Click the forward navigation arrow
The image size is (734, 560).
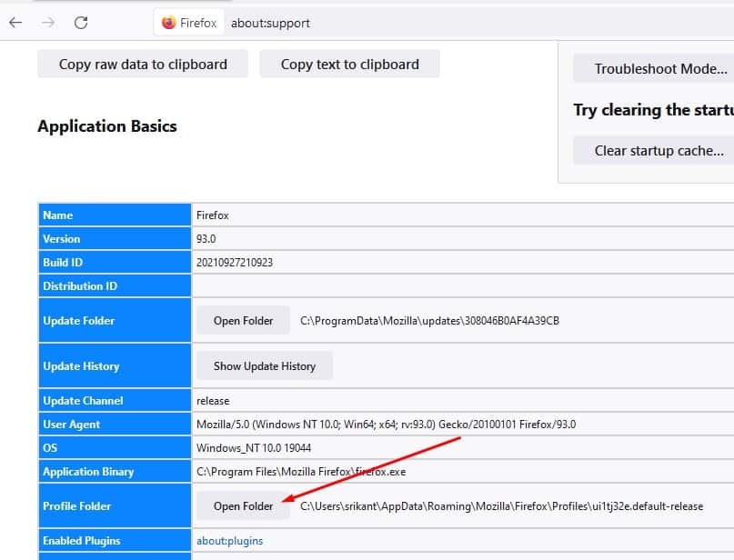[x=47, y=23]
